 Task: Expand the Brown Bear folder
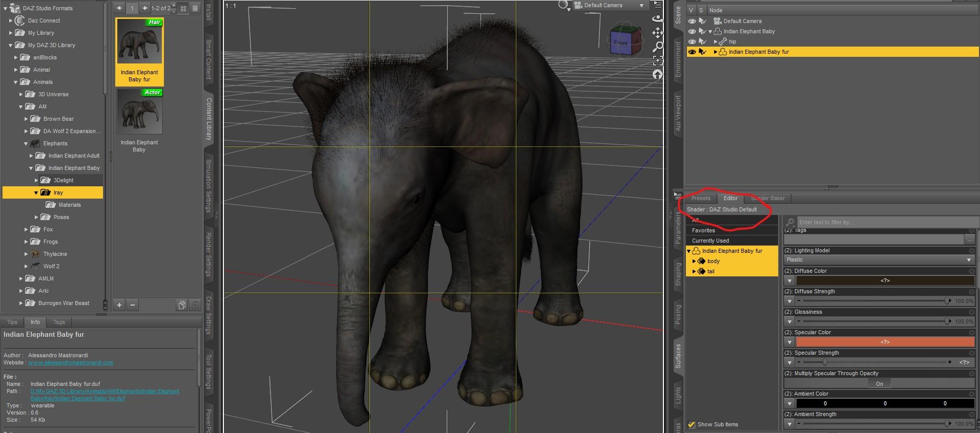tap(26, 119)
